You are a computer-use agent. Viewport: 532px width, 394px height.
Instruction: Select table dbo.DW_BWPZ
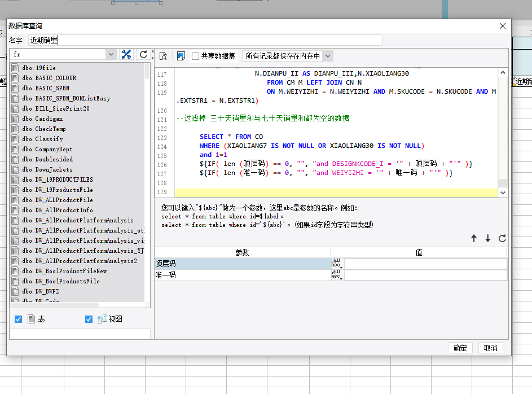click(x=41, y=291)
